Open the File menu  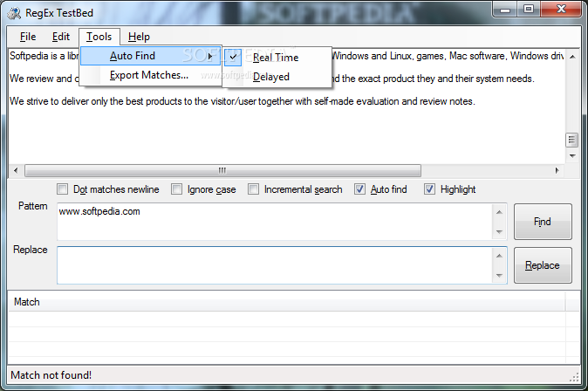pyautogui.click(x=28, y=37)
